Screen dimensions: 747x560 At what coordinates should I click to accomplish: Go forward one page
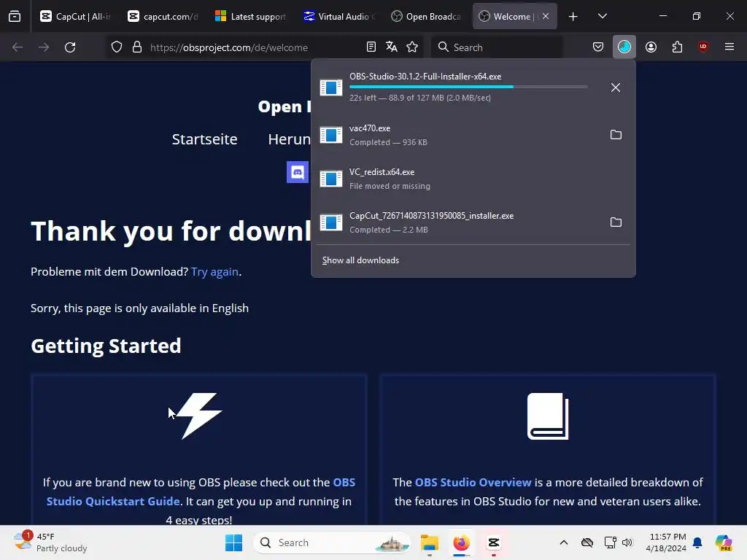tap(44, 47)
